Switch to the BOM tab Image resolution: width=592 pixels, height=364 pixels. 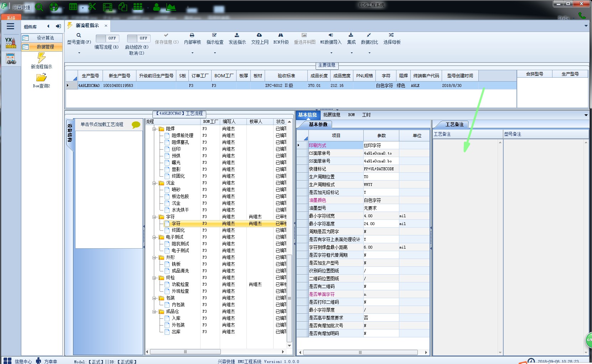[x=351, y=115]
